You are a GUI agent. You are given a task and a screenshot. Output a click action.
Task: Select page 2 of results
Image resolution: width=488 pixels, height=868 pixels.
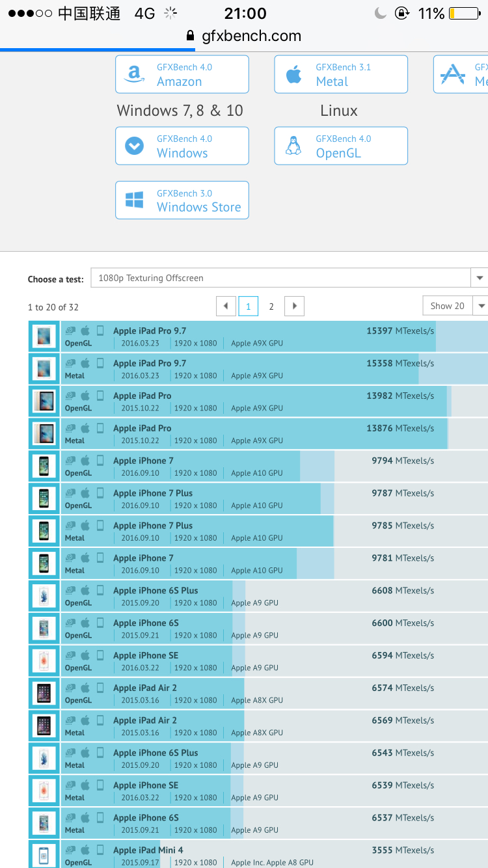(x=271, y=306)
